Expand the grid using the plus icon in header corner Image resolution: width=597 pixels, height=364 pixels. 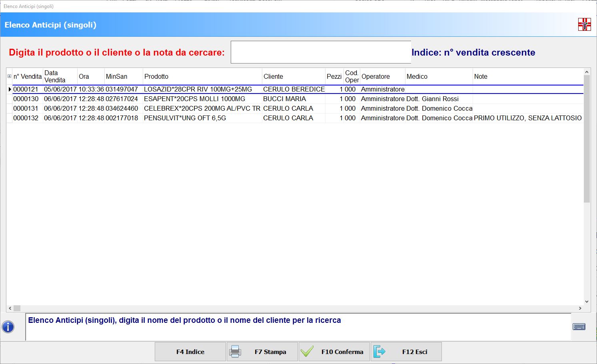coord(9,76)
